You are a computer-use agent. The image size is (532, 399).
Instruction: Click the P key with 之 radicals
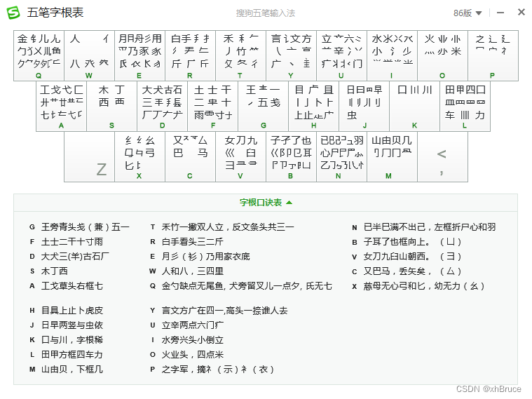(x=493, y=55)
